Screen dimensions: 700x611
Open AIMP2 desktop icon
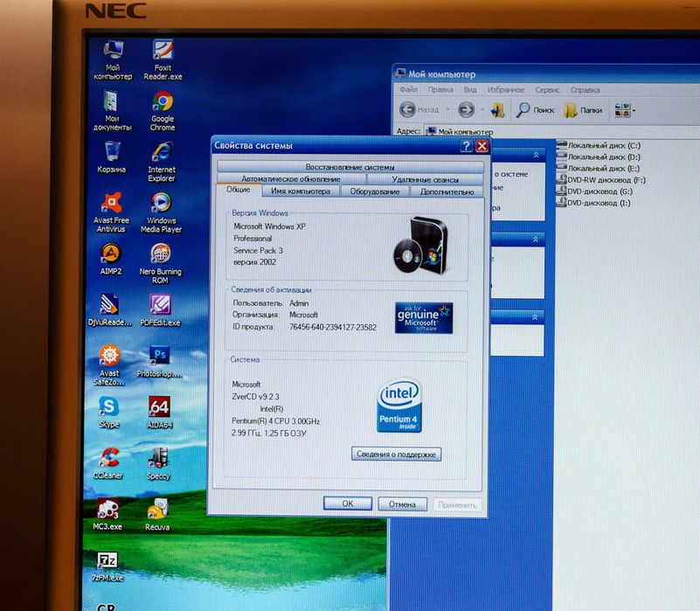point(111,259)
